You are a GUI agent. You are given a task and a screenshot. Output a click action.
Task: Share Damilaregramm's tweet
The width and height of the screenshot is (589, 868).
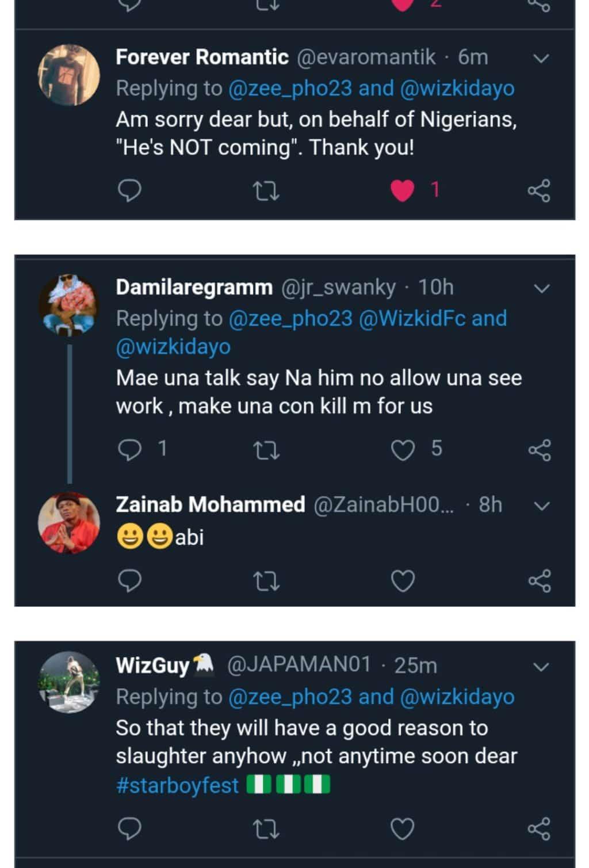tap(539, 450)
